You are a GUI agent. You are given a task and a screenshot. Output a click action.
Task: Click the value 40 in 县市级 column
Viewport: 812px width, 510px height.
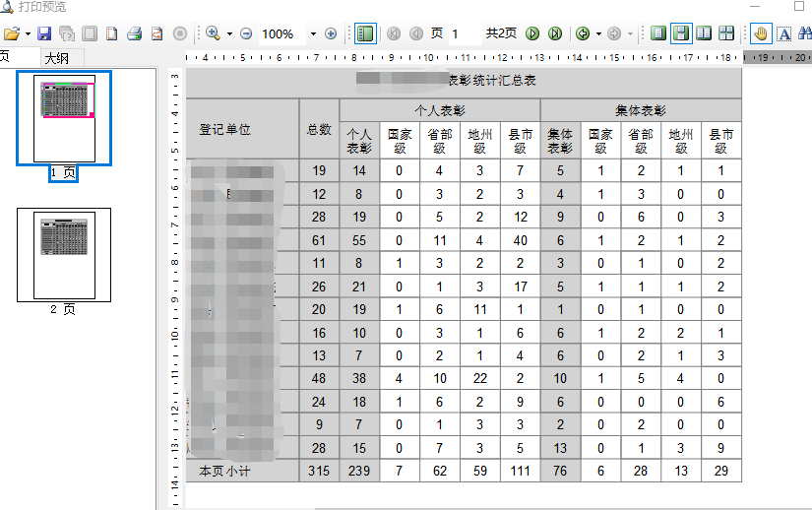click(x=520, y=240)
